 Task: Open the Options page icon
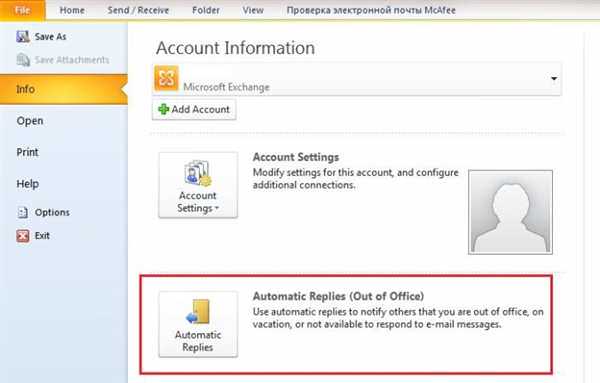[x=23, y=212]
